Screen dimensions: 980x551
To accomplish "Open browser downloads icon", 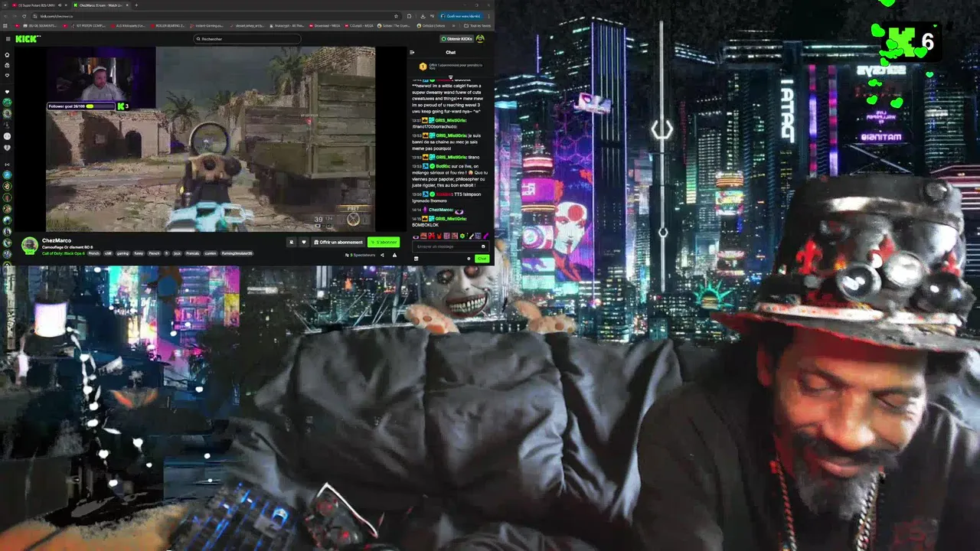I will tap(423, 16).
